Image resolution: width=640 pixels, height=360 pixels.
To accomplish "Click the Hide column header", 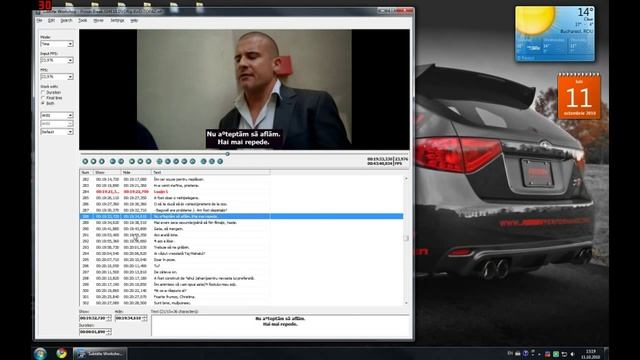I will click(136, 173).
